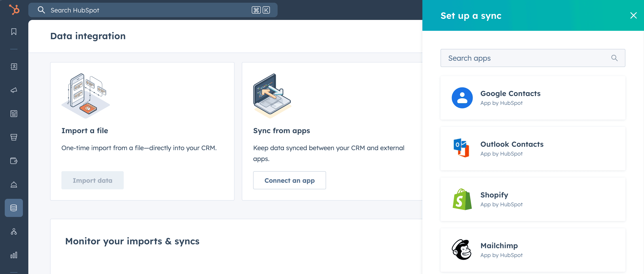Open the Service bell sidebar icon

click(14, 184)
